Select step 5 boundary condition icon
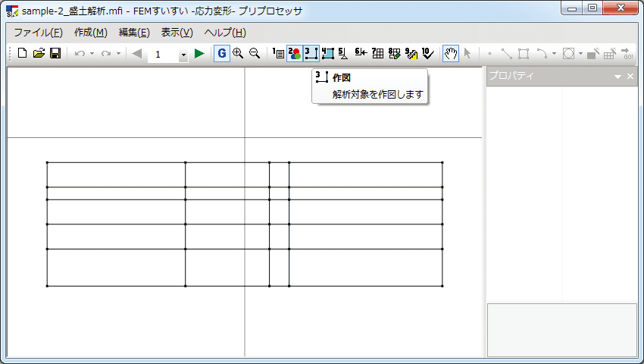The width and height of the screenshot is (644, 364). (343, 54)
